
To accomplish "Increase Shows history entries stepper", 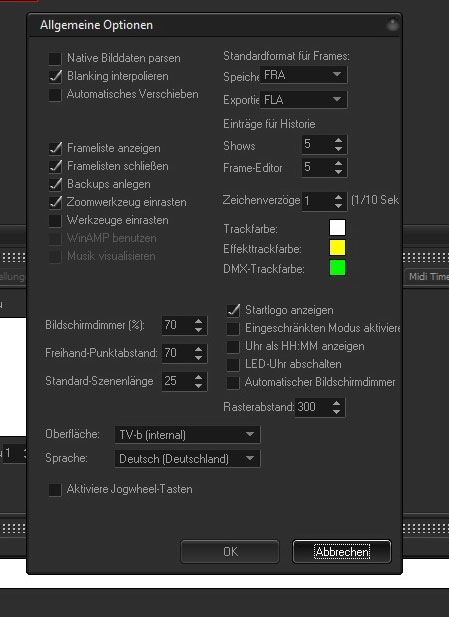I will click(x=338, y=140).
